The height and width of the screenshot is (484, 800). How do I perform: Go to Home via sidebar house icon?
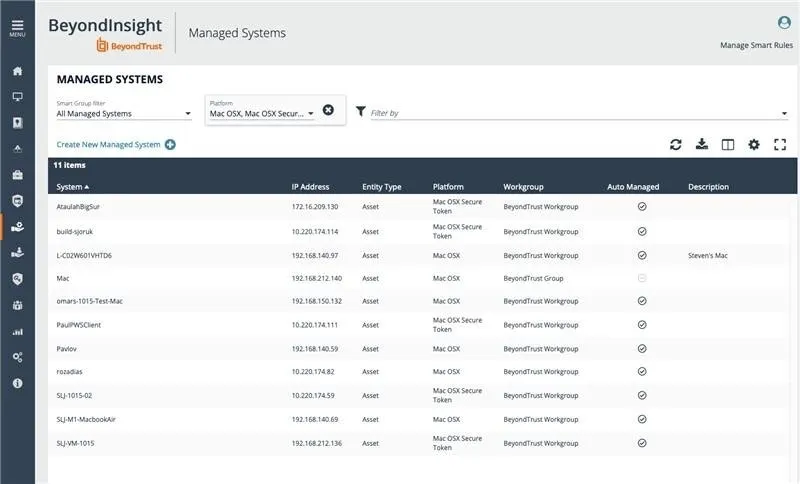[x=17, y=71]
